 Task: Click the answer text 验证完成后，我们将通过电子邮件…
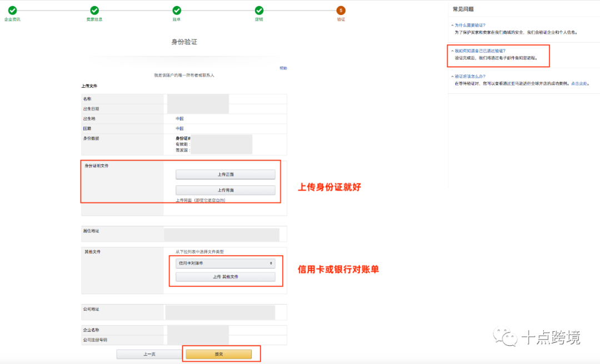(496, 58)
